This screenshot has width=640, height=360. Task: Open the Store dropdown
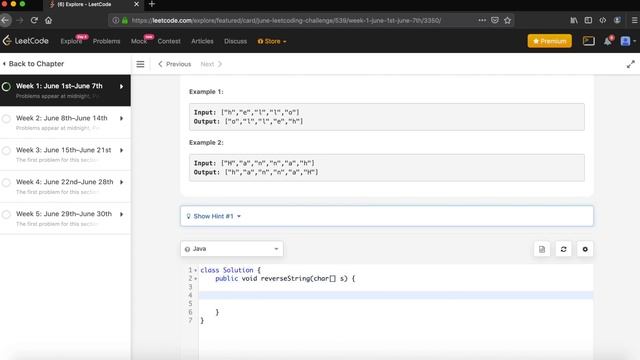272,41
